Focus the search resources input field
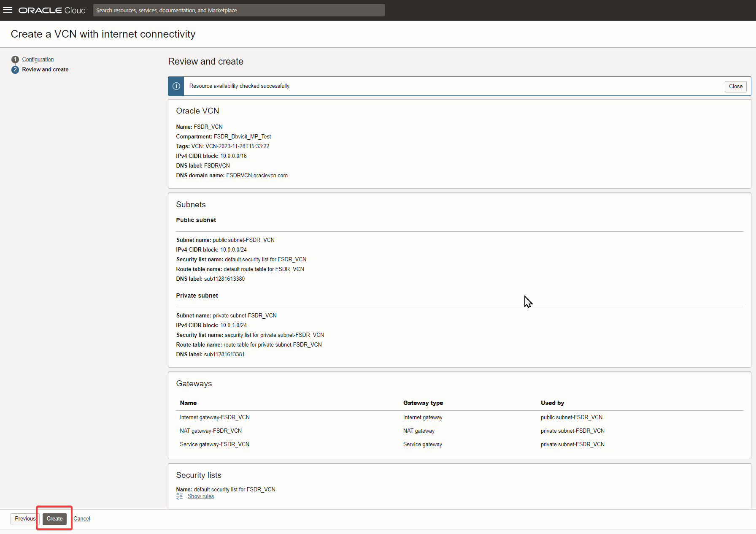756x534 pixels. click(x=239, y=10)
